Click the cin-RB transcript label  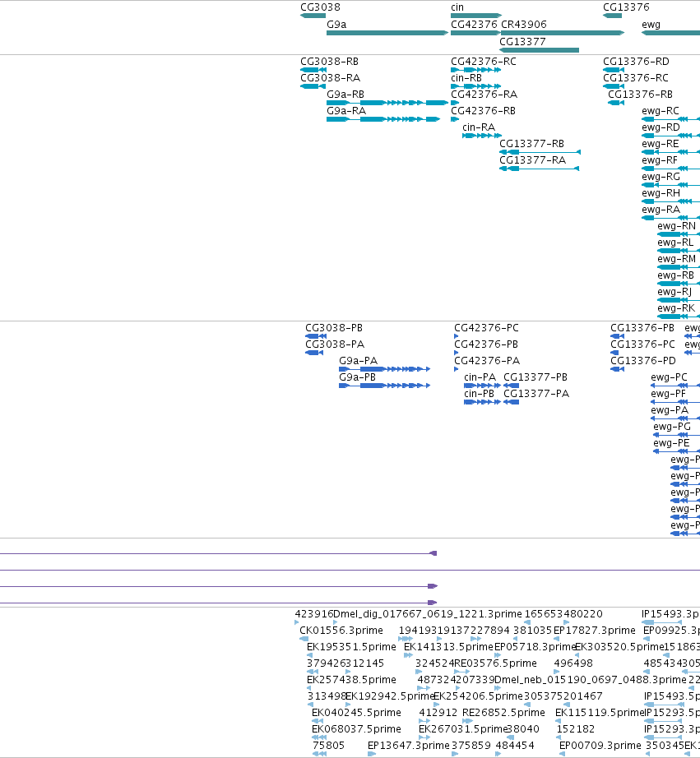click(466, 78)
